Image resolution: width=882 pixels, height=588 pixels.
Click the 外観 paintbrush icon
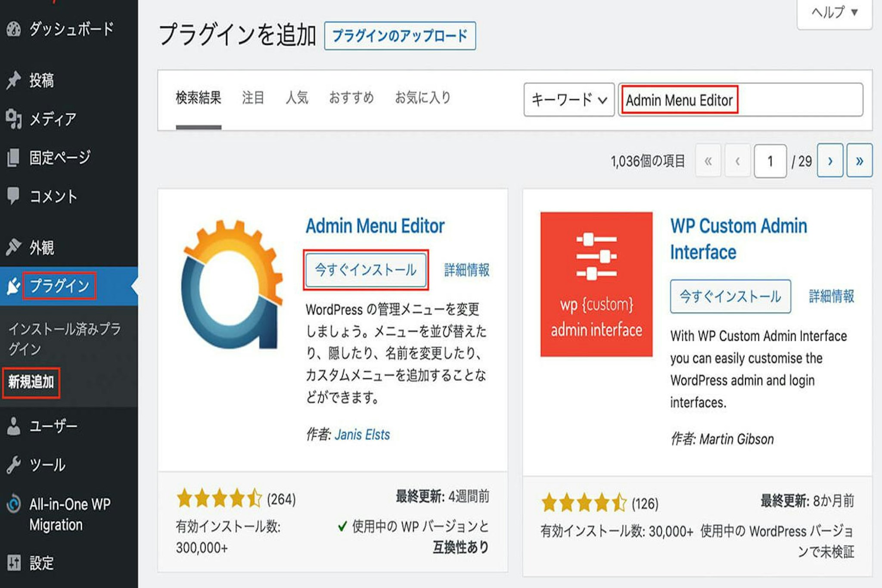coord(14,247)
